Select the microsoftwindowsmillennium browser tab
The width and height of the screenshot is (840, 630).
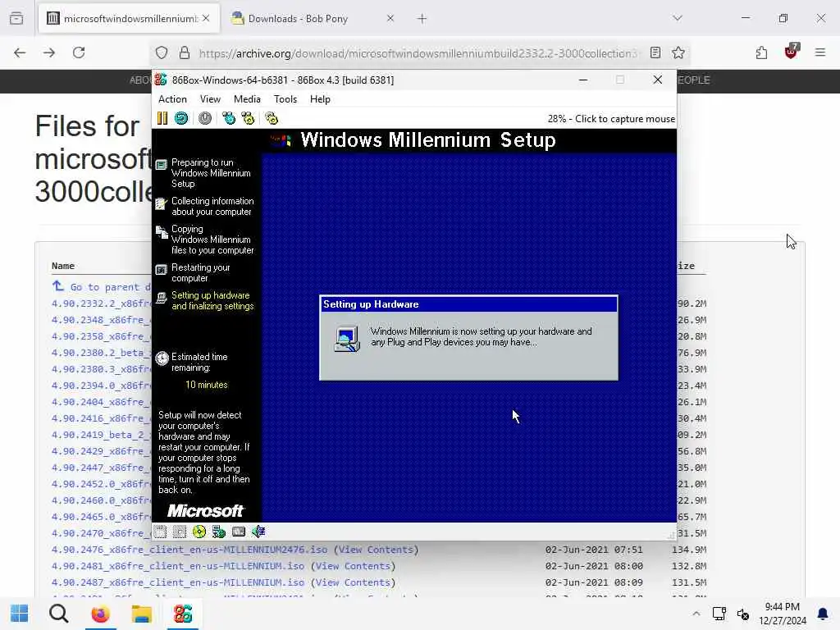(x=129, y=19)
